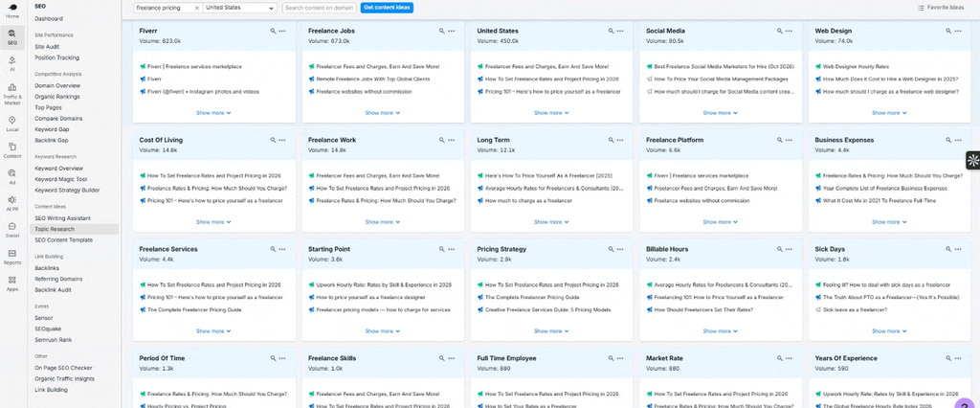Open Site Audit in sidebar
The image size is (980, 408).
48,46
